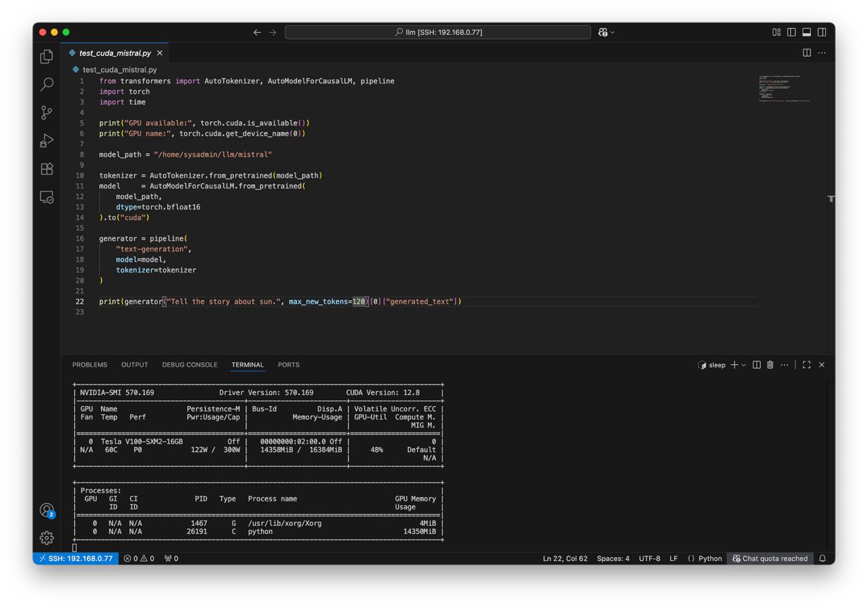Switch to the PROBLEMS panel tab

pos(90,365)
